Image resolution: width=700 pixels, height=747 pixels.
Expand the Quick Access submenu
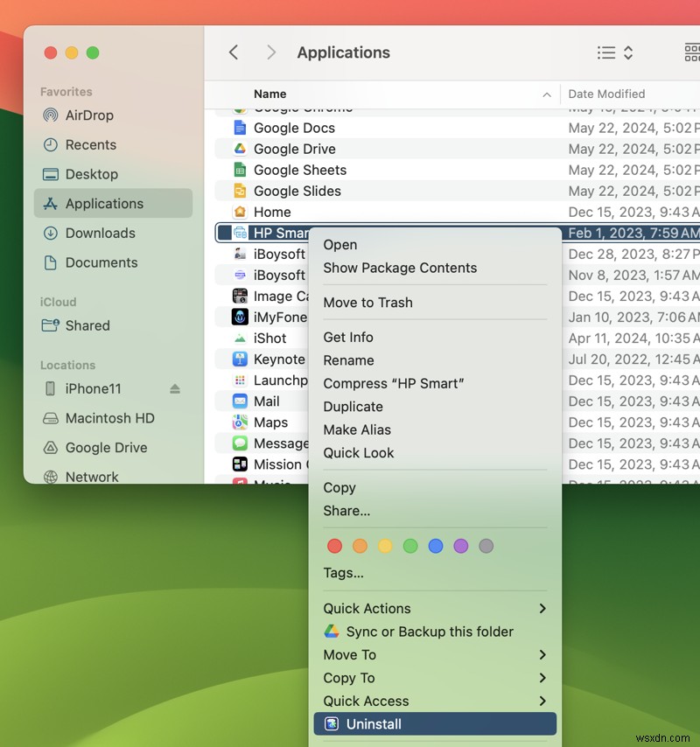pyautogui.click(x=435, y=702)
